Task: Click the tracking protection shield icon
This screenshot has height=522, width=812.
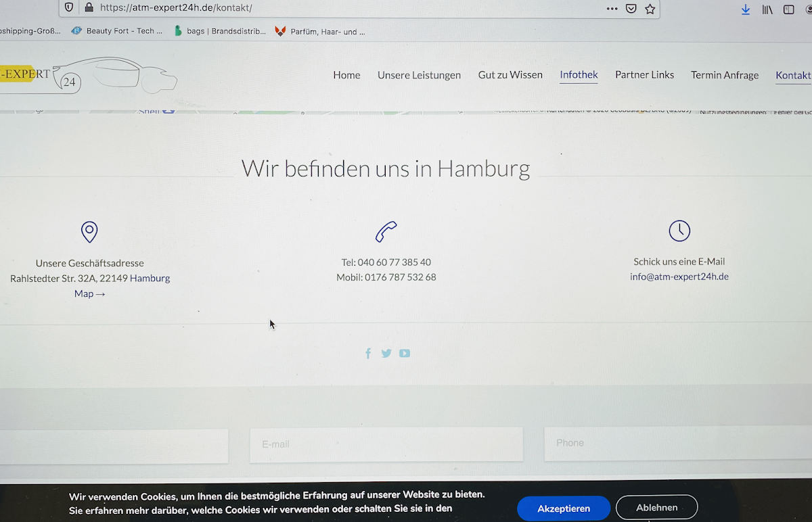Action: tap(69, 8)
